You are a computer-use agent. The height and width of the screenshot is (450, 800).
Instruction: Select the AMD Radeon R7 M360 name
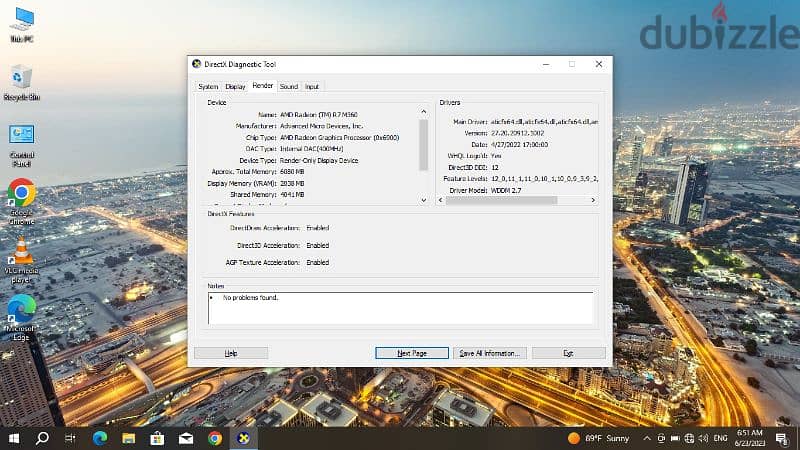pos(319,114)
